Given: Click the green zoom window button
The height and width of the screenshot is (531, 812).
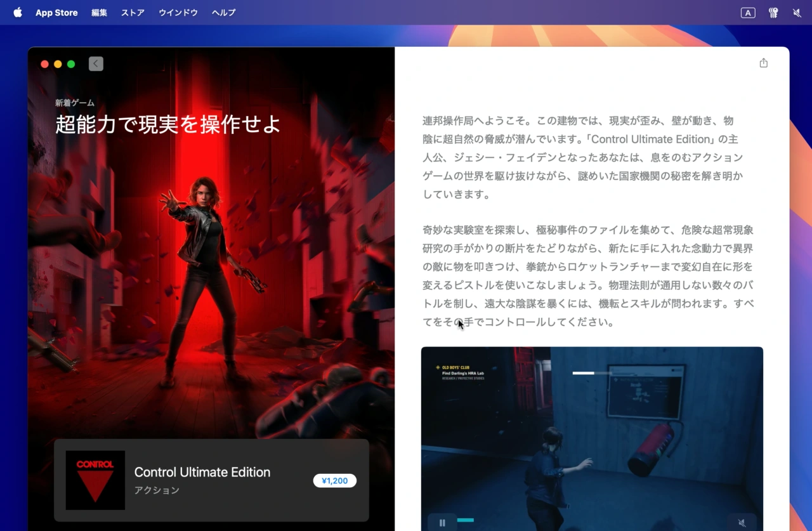Looking at the screenshot, I should click(71, 64).
